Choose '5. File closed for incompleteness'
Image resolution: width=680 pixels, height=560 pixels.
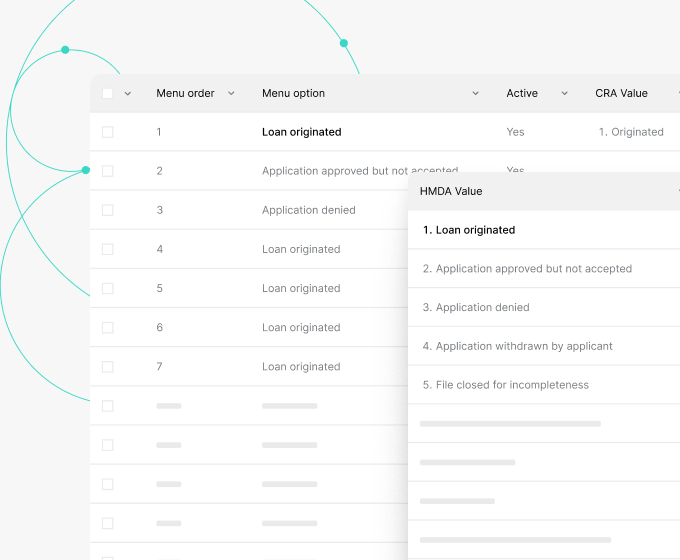pyautogui.click(x=505, y=385)
